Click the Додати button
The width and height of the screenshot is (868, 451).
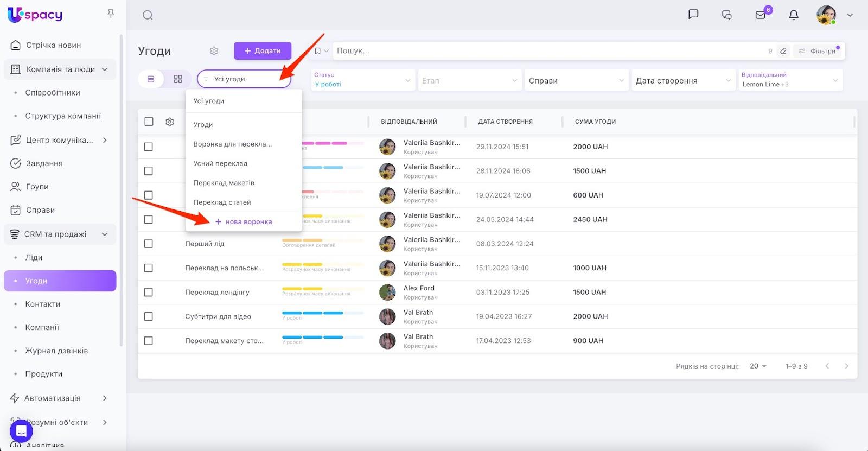click(x=263, y=51)
